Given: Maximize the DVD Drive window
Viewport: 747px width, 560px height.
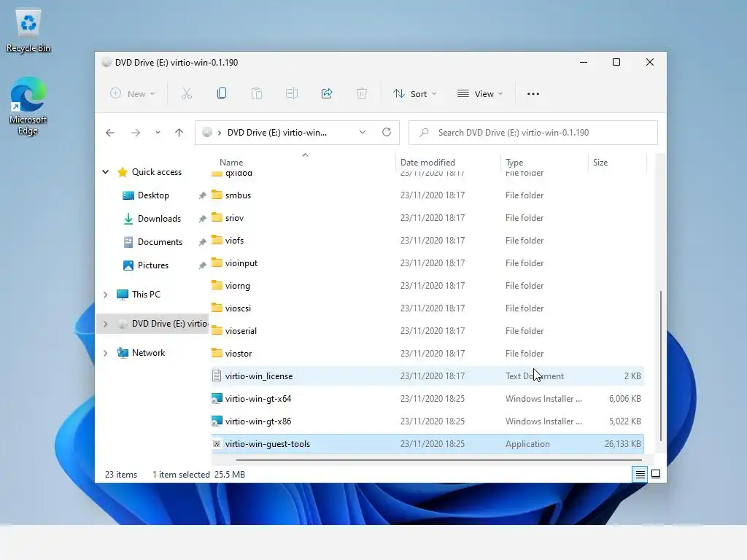Looking at the screenshot, I should tap(616, 63).
